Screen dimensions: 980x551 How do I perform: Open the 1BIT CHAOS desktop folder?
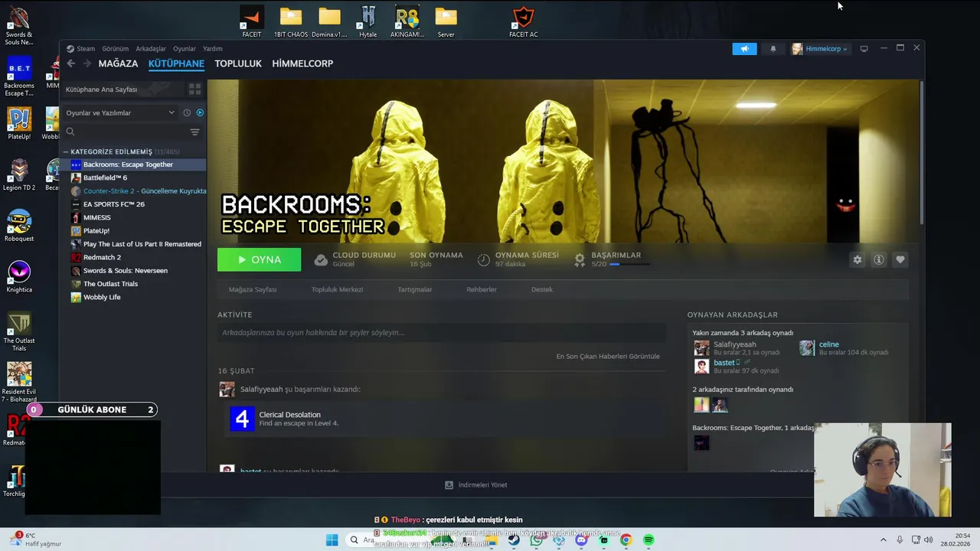coord(291,21)
